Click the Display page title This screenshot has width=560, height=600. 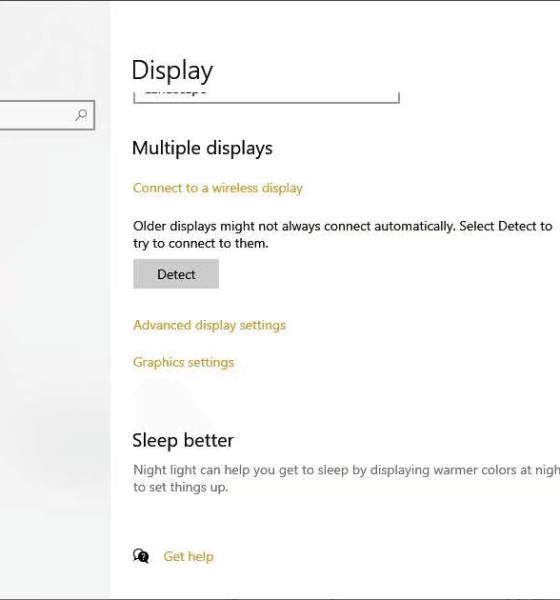[x=172, y=71]
